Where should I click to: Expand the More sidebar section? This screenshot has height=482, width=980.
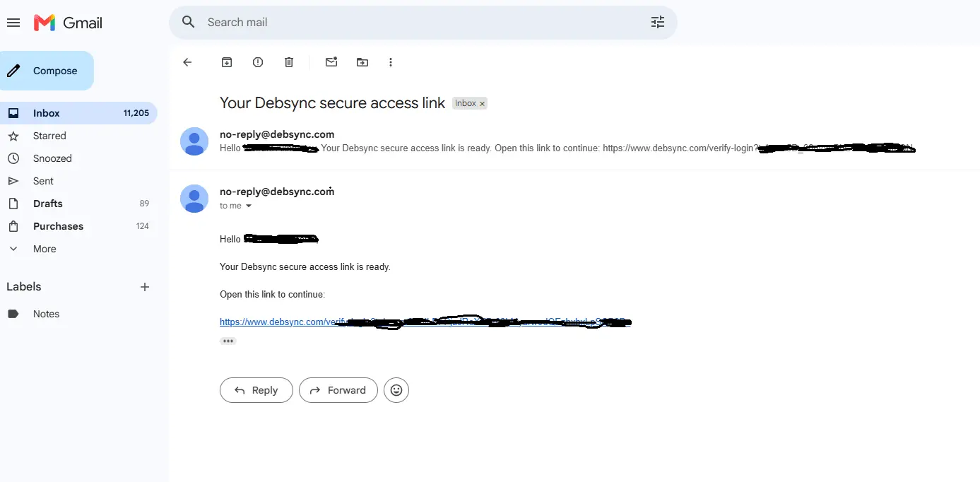tap(78, 249)
